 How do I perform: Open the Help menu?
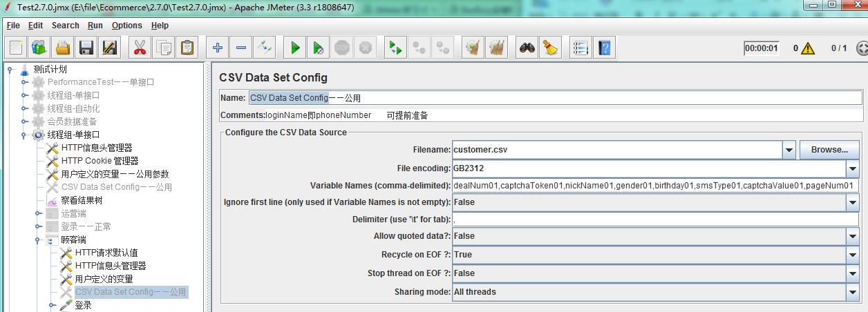pos(160,26)
